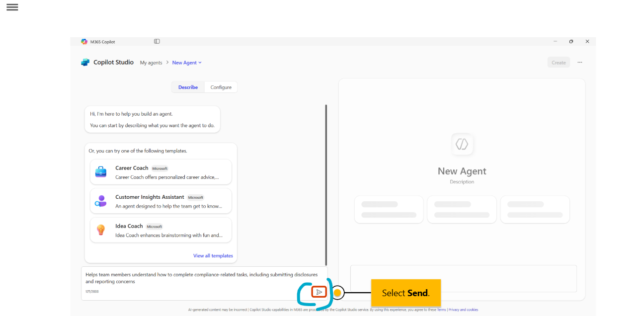Select the Customer Insights Assistant template card
644x316 pixels.
pos(161,201)
